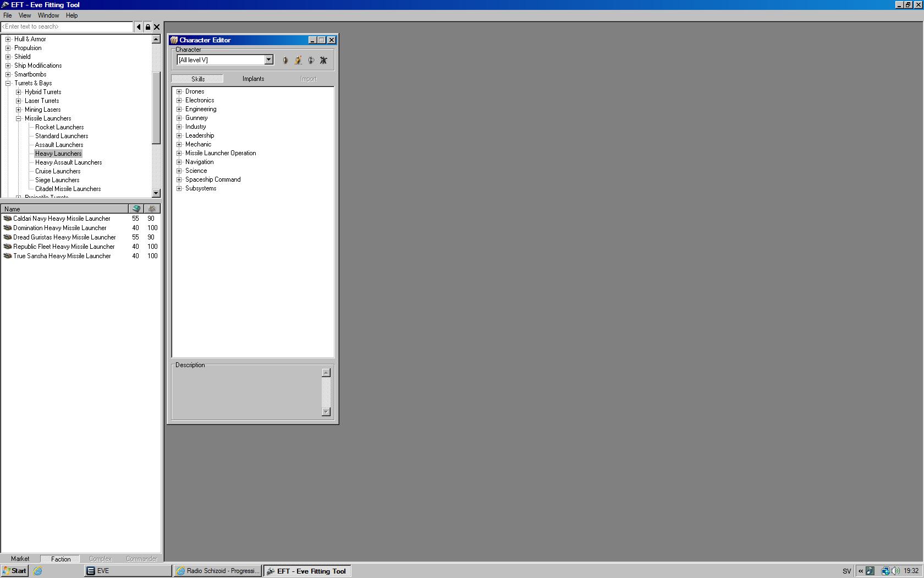Image resolution: width=924 pixels, height=578 pixels.
Task: Select Heavy Assault Launchers in the tree
Action: click(x=69, y=162)
